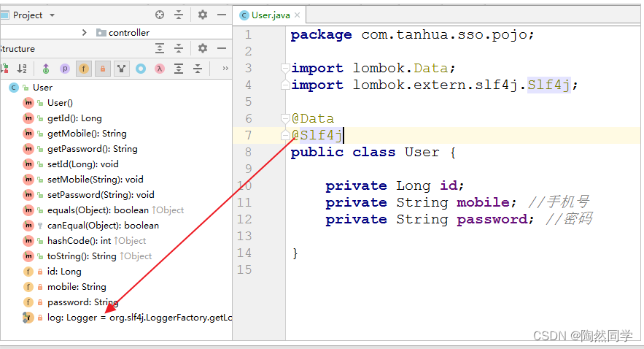
Task: Select setMobile(String): void method
Action: coord(96,180)
